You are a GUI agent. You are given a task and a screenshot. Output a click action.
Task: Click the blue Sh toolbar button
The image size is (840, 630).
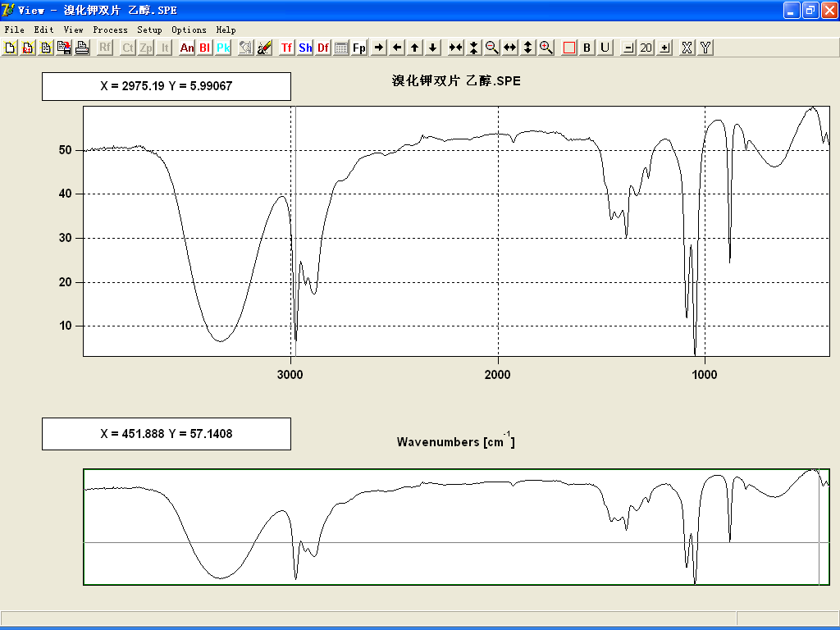click(305, 48)
